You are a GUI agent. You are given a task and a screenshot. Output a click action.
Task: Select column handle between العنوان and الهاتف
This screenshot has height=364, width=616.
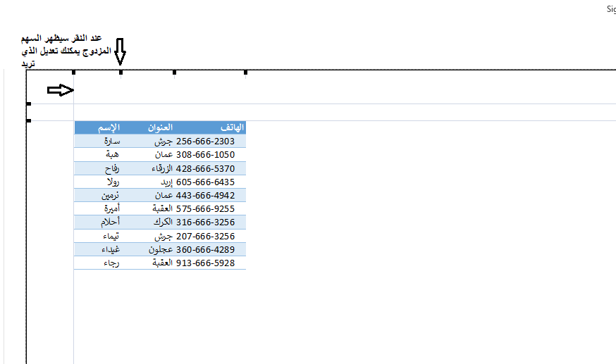[174, 73]
